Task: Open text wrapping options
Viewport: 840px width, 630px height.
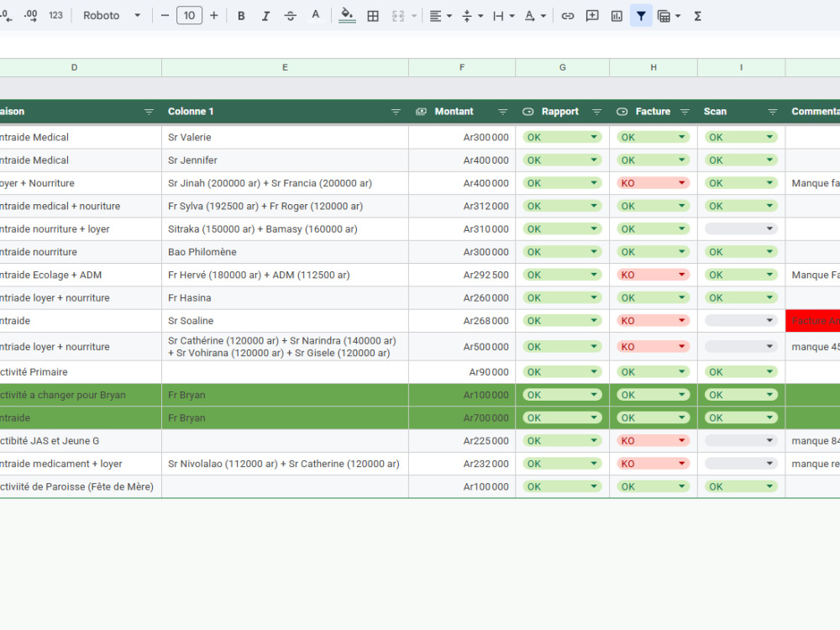Action: (x=503, y=16)
